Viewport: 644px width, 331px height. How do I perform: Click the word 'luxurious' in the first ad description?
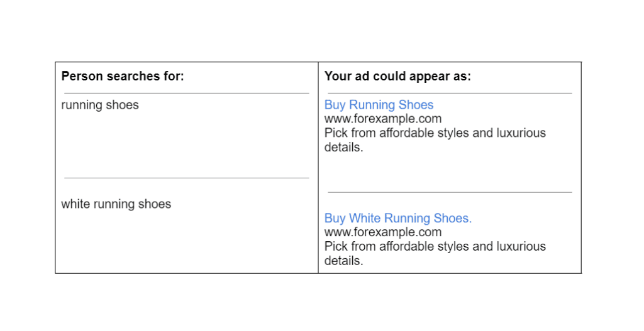(521, 133)
